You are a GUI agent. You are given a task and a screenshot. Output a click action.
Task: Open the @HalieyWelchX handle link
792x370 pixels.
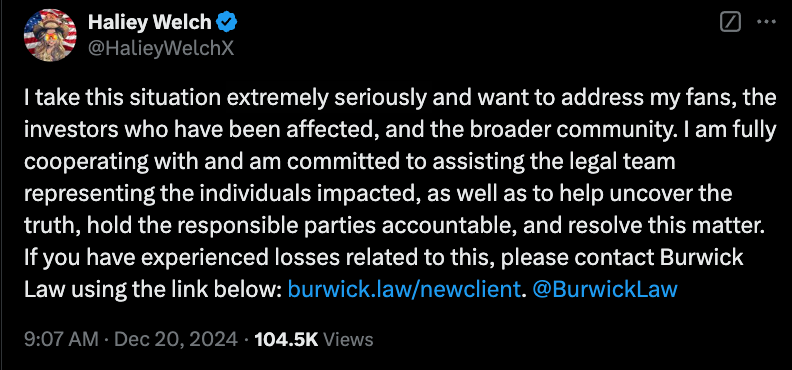(x=161, y=48)
